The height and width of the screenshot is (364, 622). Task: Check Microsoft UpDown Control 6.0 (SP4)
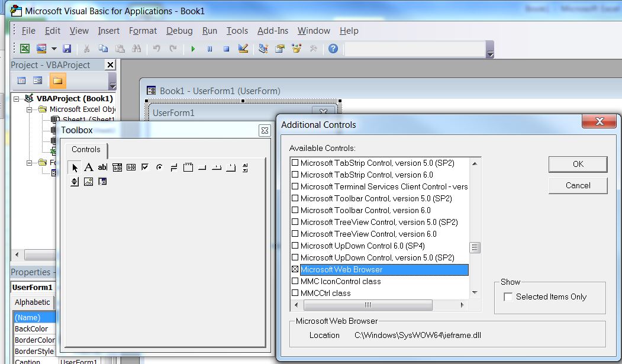295,246
